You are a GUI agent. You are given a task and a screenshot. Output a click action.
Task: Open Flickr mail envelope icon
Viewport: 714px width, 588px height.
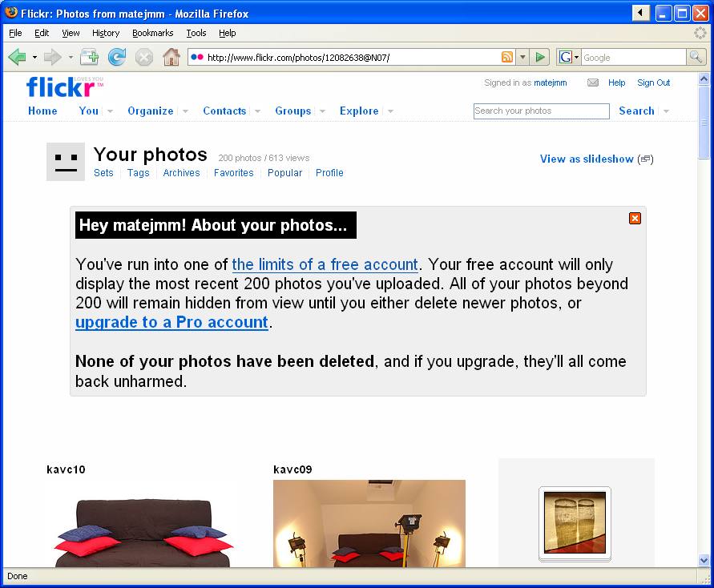click(x=593, y=83)
